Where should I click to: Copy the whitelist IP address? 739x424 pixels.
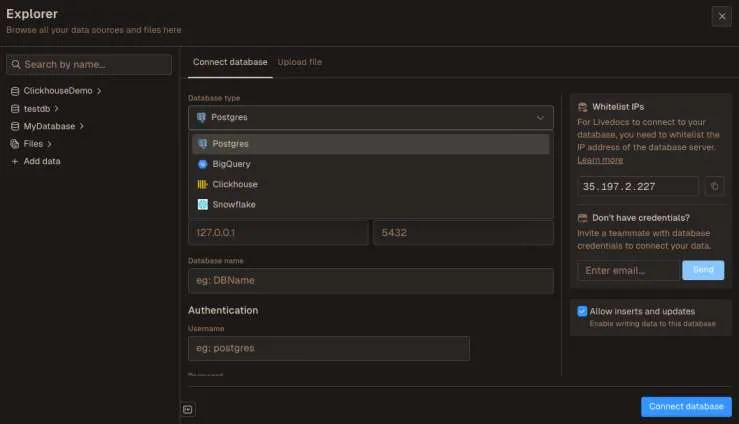pos(714,186)
